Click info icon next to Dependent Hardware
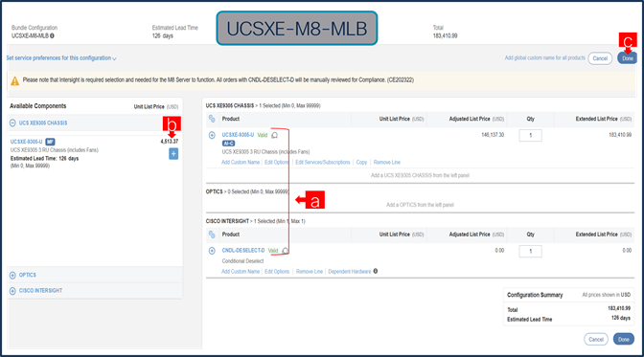The width and height of the screenshot is (644, 357). click(376, 271)
